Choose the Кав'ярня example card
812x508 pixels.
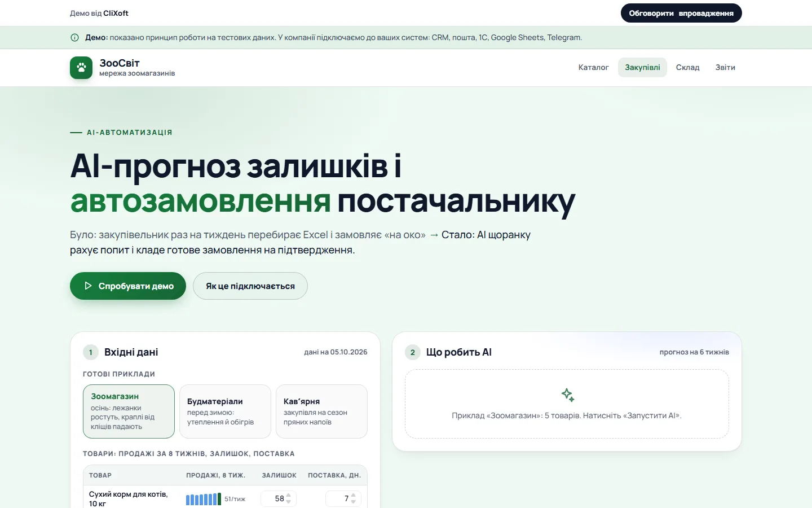point(321,411)
